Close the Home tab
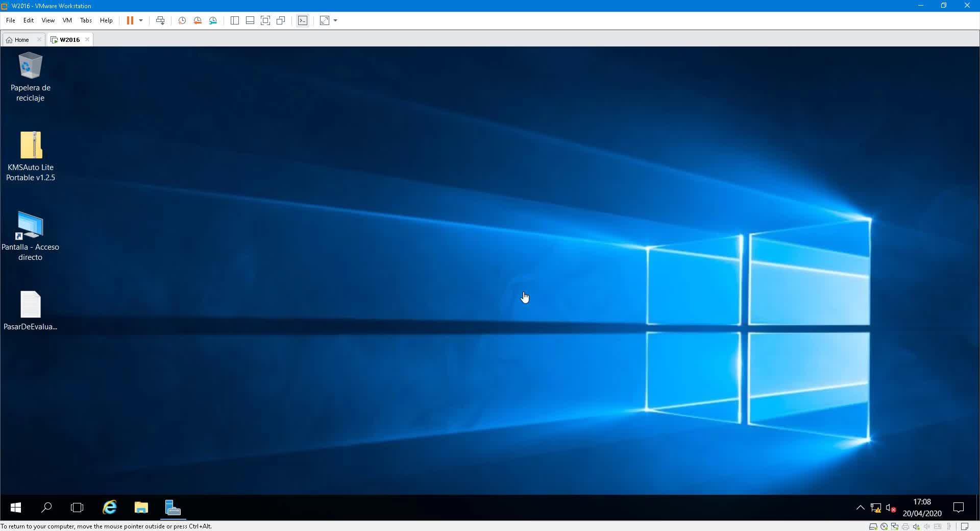 [x=39, y=39]
